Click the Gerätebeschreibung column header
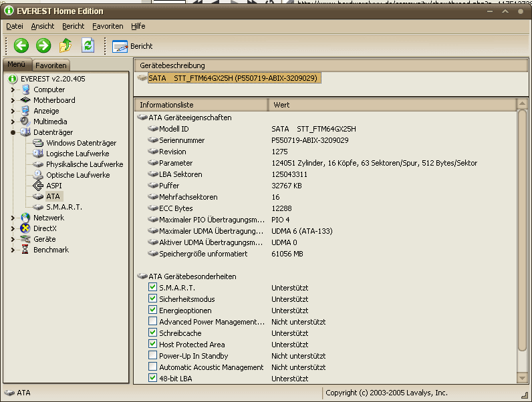 pyautogui.click(x=331, y=65)
